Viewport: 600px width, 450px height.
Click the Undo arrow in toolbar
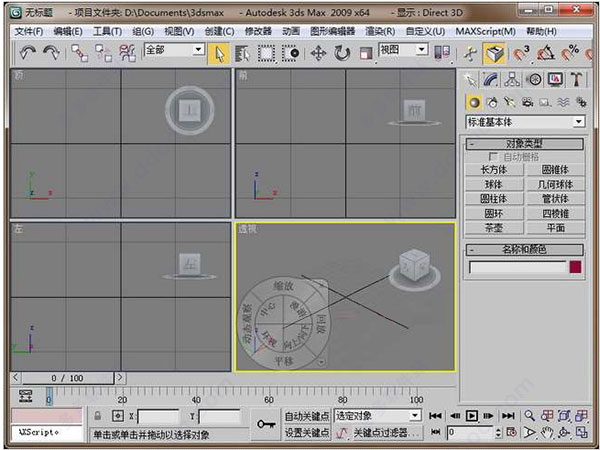(x=28, y=52)
